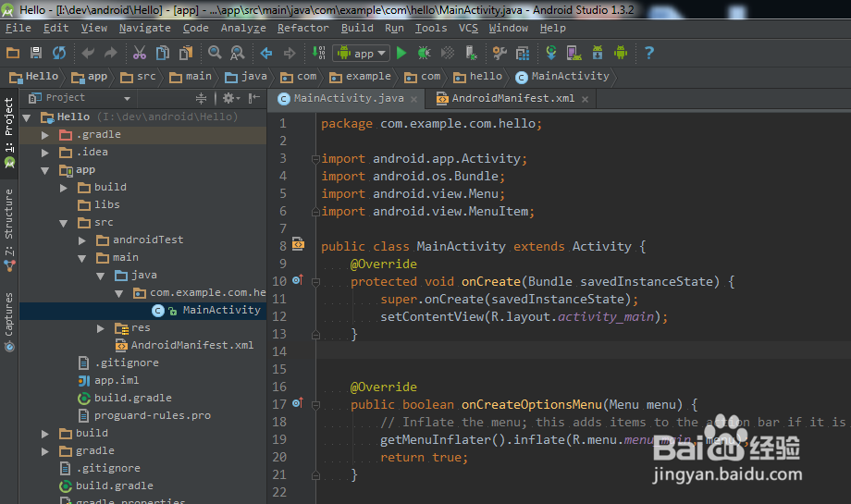This screenshot has height=504, width=851.
Task: Place cursor on empty line 14 in editor
Action: [583, 351]
